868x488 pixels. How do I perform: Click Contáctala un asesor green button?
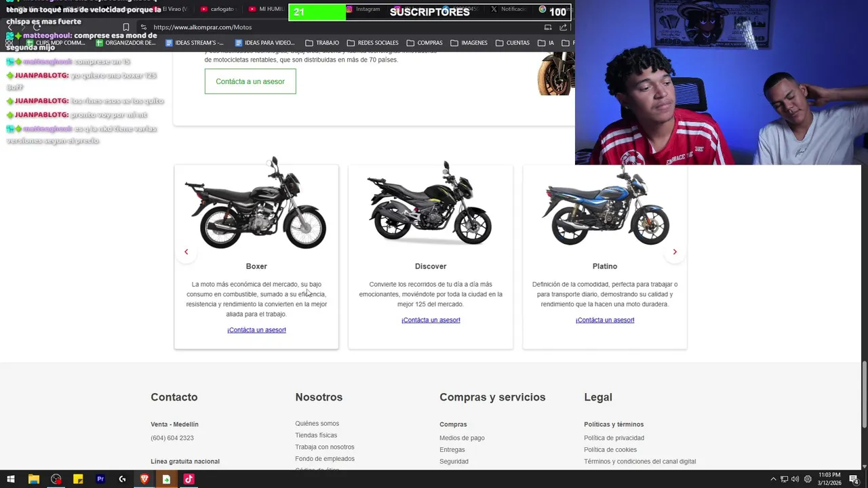tap(250, 81)
